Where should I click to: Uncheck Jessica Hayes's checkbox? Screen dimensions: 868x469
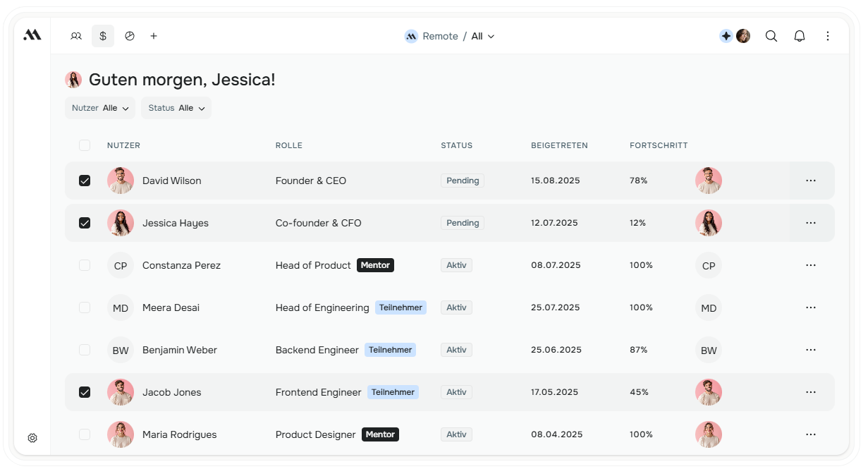point(85,223)
